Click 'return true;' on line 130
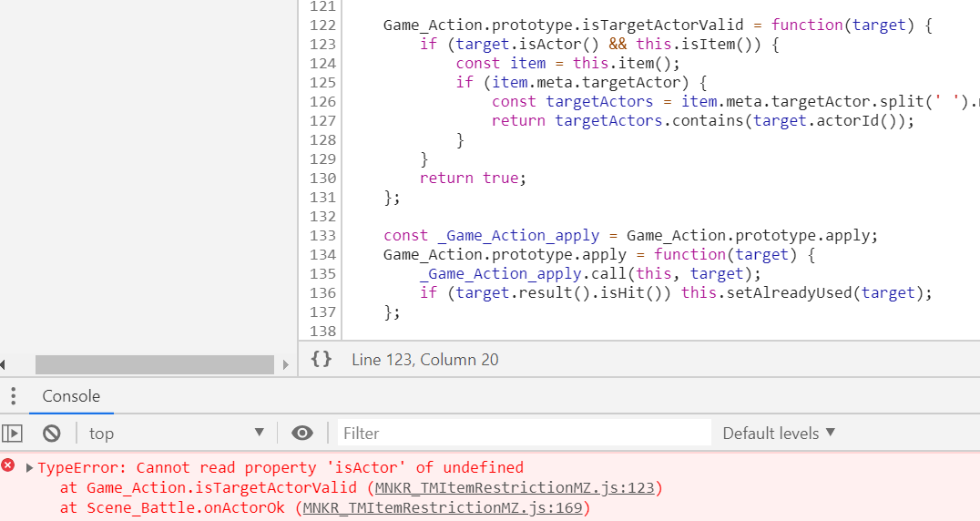 click(473, 178)
